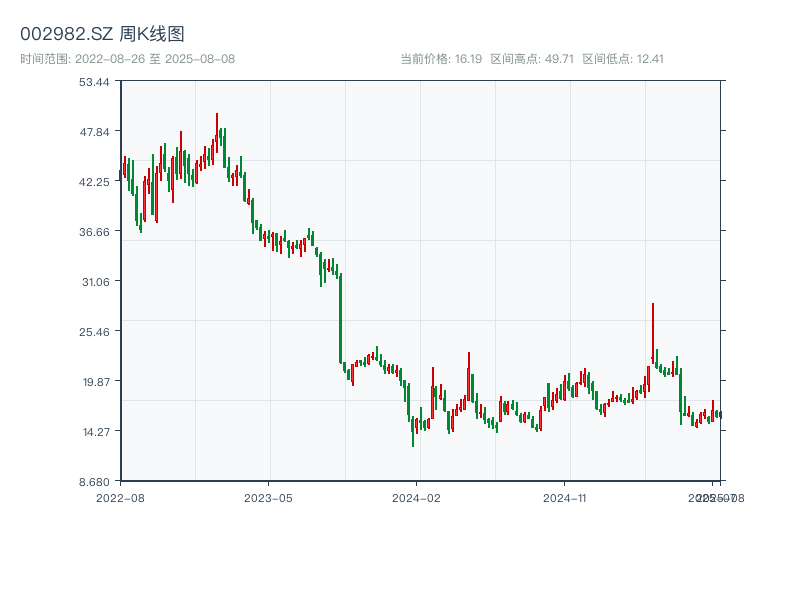Image resolution: width=800 pixels, height=600 pixels.
Task: Select the 2024-02 x-axis date label
Action: 417,497
